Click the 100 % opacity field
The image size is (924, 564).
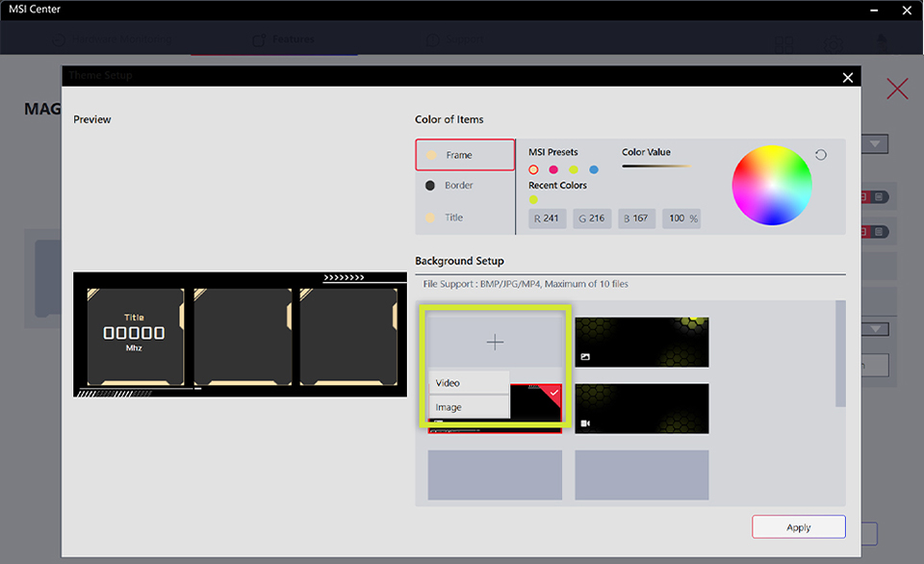pyautogui.click(x=681, y=218)
